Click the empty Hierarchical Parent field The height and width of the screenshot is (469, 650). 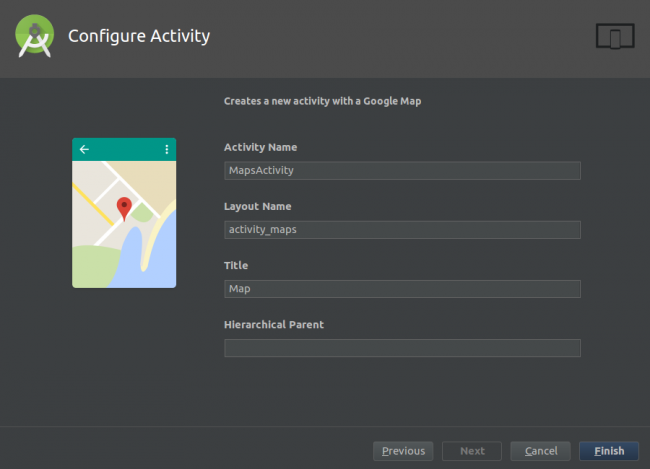click(x=402, y=348)
